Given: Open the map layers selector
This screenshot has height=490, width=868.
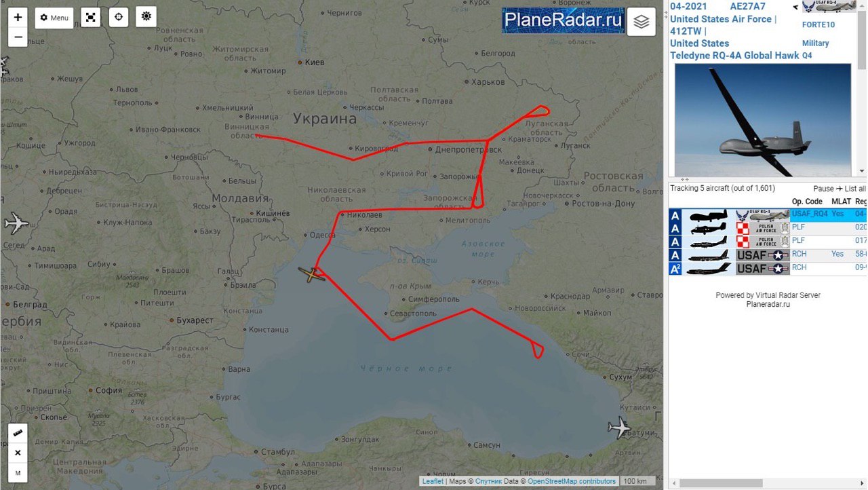Looking at the screenshot, I should [x=642, y=22].
